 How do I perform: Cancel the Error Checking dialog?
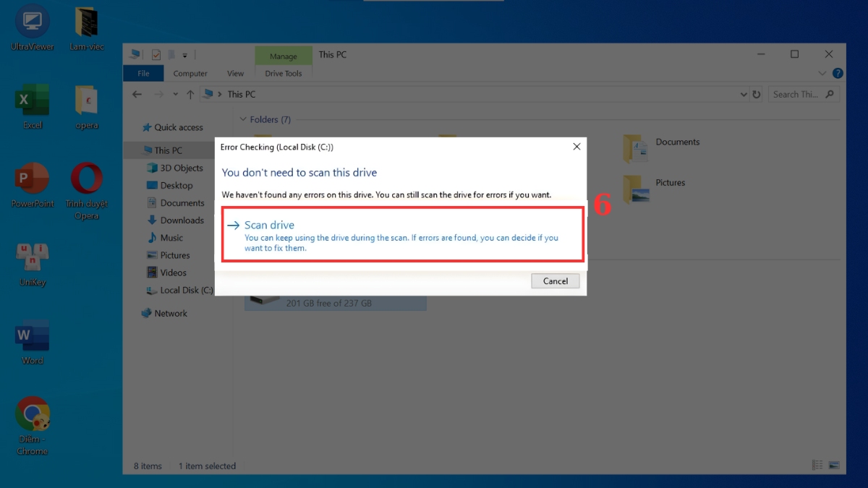tap(556, 281)
